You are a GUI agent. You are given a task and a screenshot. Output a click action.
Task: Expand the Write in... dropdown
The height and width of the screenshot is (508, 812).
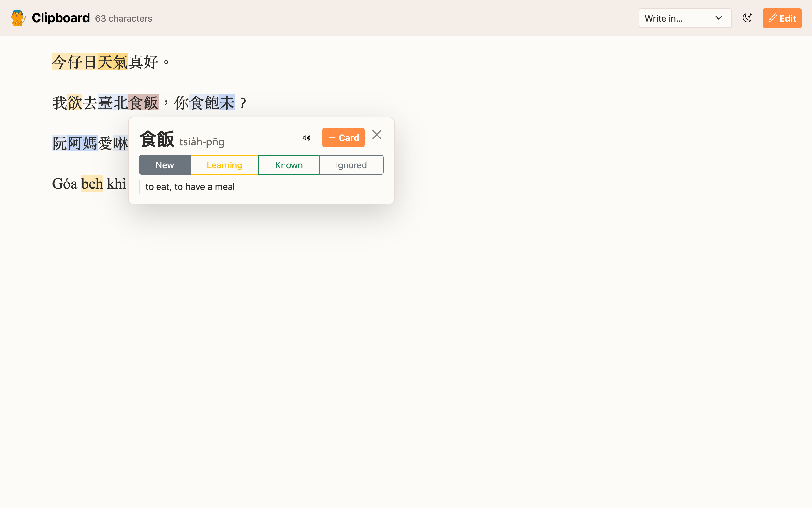[685, 18]
